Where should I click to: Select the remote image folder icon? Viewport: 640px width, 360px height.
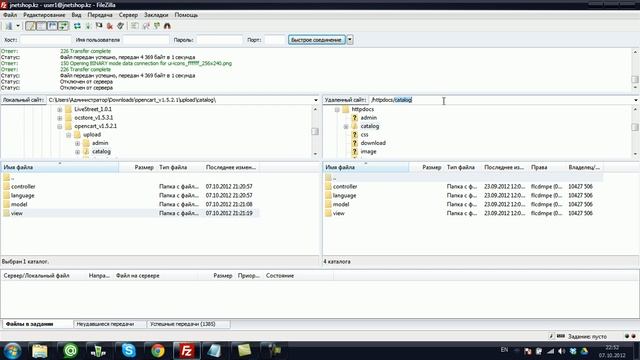pos(355,151)
